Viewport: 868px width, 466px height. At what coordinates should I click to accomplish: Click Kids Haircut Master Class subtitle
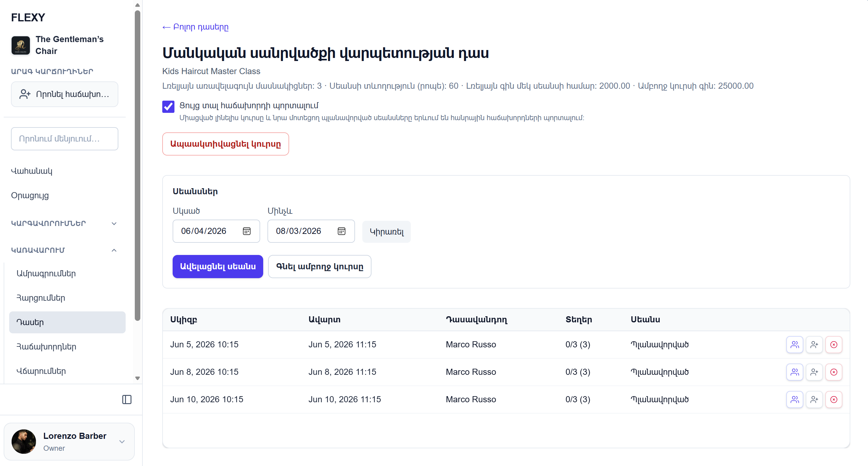point(211,71)
